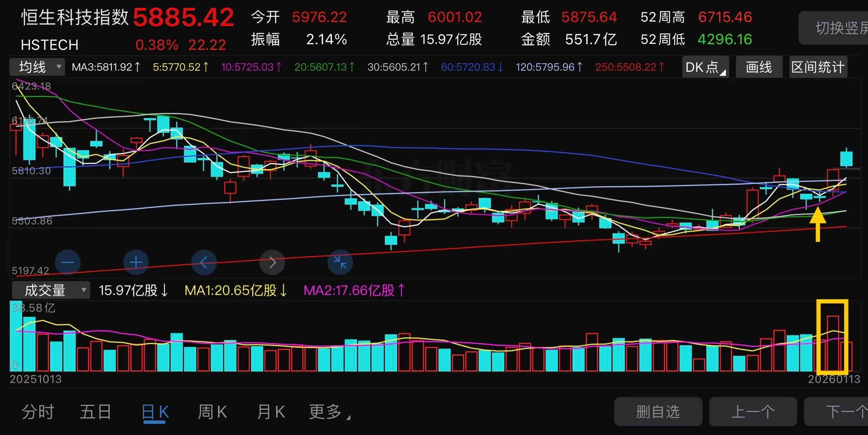The width and height of the screenshot is (868, 435).
Task: Switch to the 分时 intraday tab
Action: coord(37,412)
